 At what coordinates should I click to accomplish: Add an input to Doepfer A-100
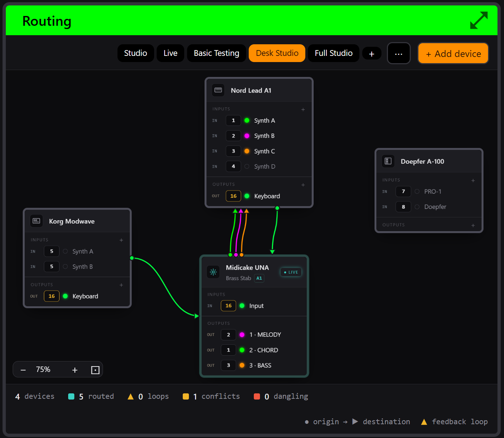coord(473,180)
